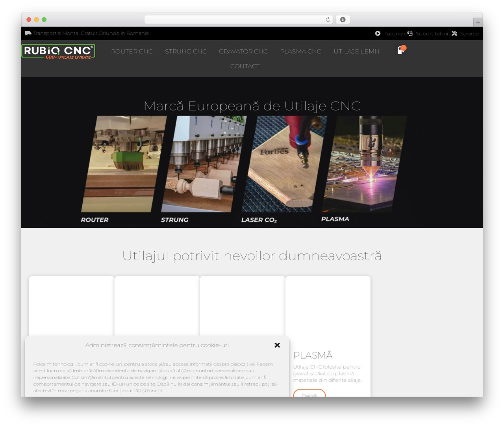Click the Suport tehnic headset icon
This screenshot has height=427, width=504.
410,33
